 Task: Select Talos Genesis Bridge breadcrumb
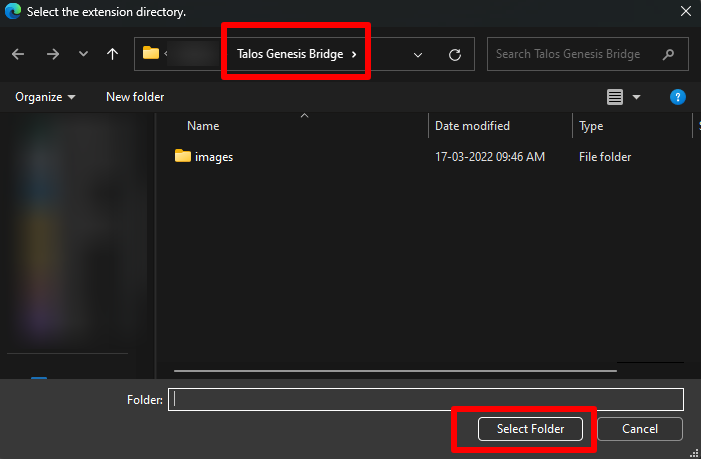point(290,54)
